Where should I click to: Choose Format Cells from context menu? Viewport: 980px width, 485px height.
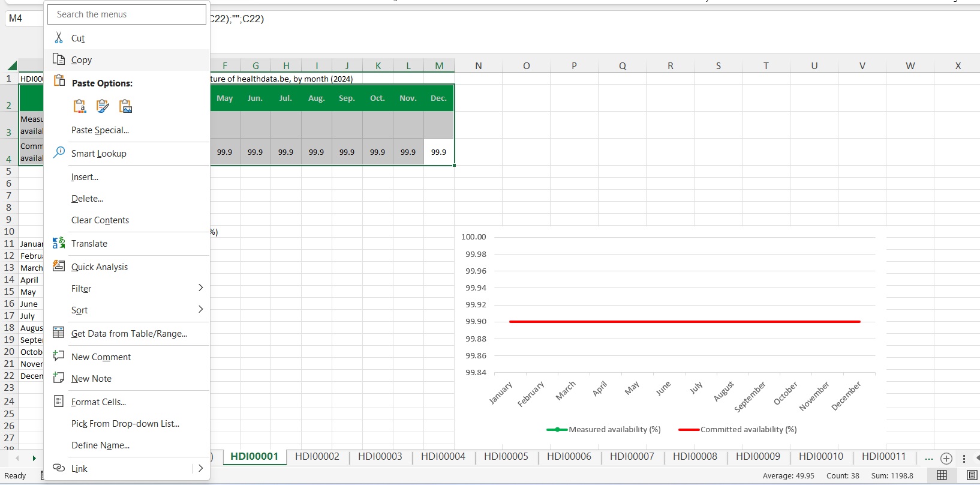pos(98,402)
